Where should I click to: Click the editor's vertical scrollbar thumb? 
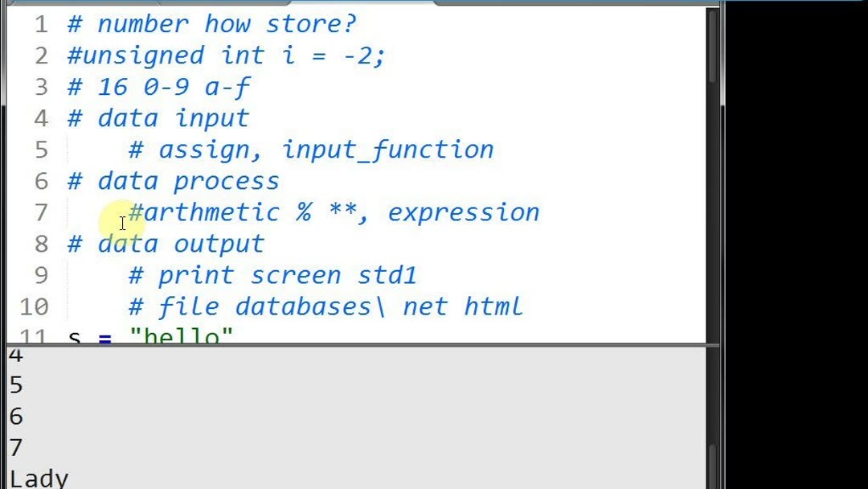(713, 48)
